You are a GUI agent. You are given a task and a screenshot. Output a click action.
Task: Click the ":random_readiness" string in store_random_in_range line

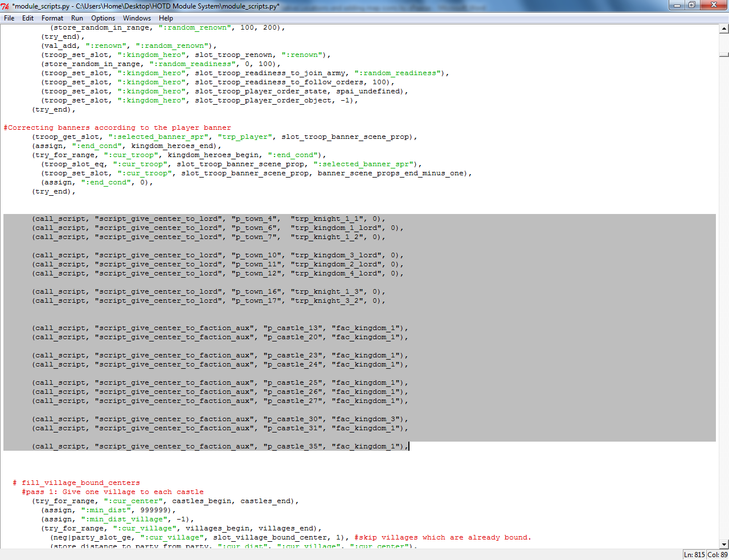pos(193,64)
